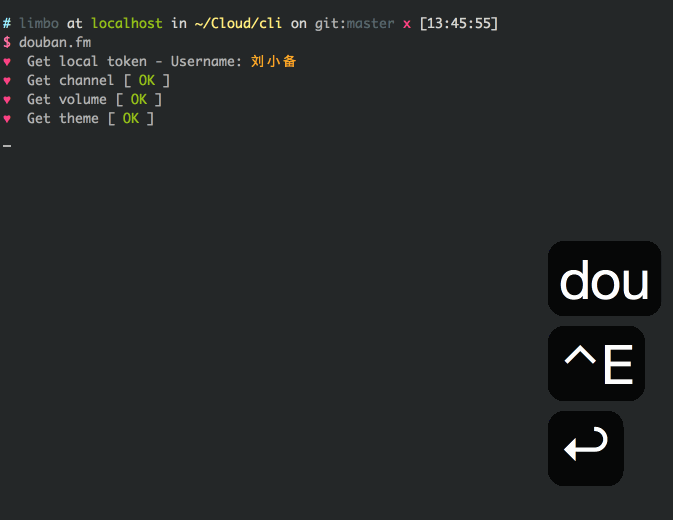Click the 'dou' keystroke overlay badge

click(x=604, y=278)
